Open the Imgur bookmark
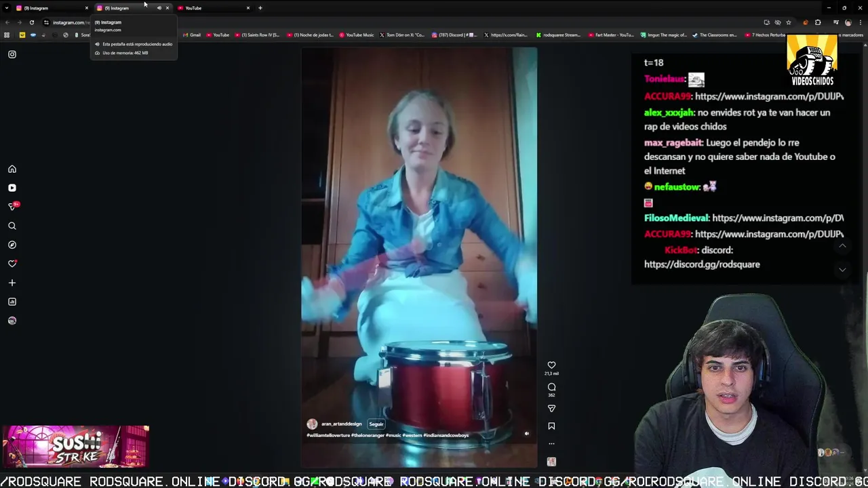Screen dimensions: 868x488 [x=663, y=35]
